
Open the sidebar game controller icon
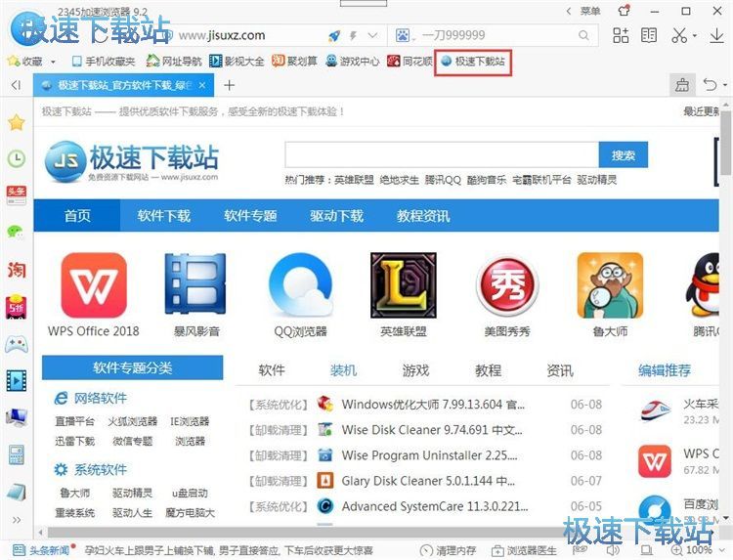[17, 344]
